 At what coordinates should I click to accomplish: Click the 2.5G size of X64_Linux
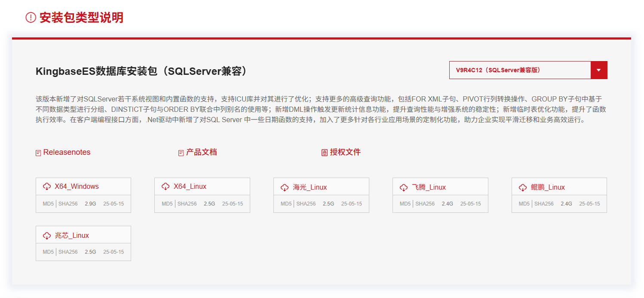tap(209, 204)
